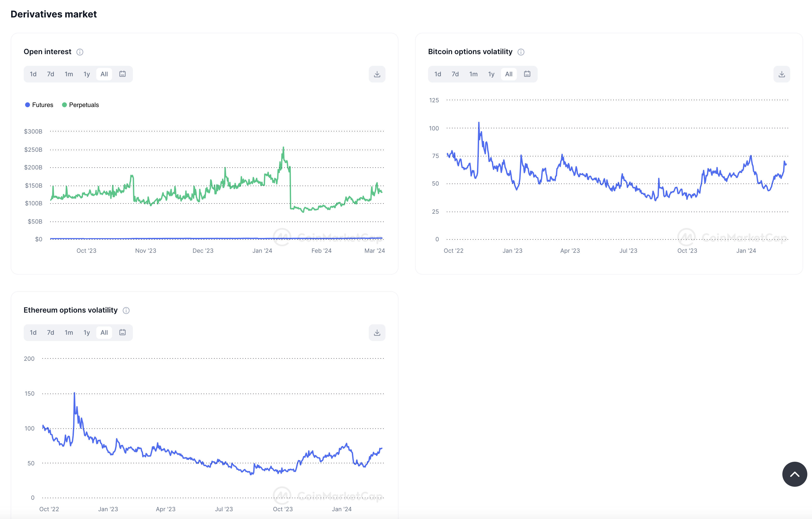Download the Open interest chart data

377,74
